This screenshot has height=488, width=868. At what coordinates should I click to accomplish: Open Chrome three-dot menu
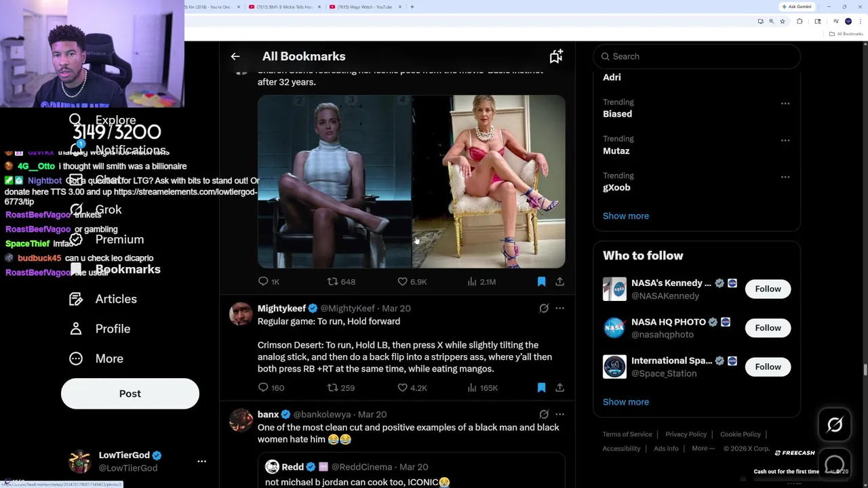tap(861, 22)
